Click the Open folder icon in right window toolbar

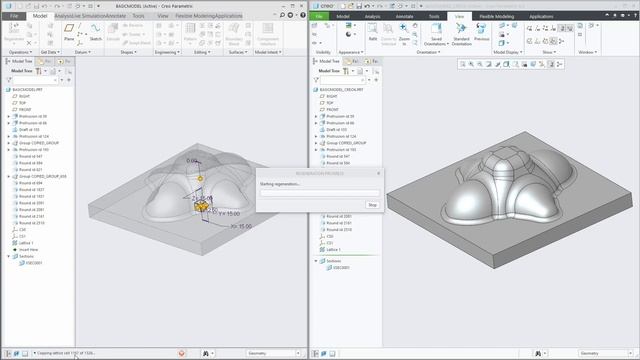[x=351, y=6]
